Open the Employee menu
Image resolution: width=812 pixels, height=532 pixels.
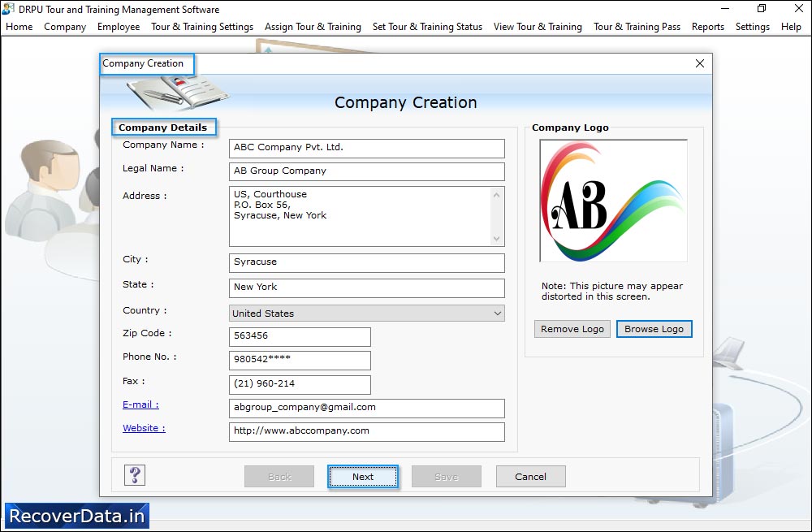tap(119, 27)
